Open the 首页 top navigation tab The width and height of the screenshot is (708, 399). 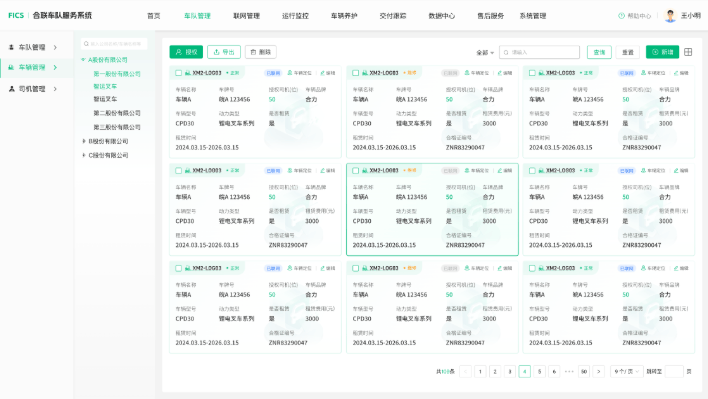[x=154, y=16]
